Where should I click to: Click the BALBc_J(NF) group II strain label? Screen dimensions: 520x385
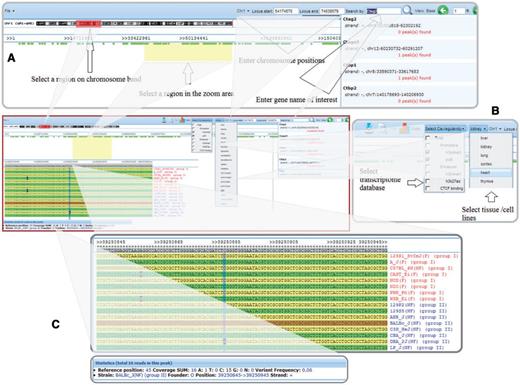pyautogui.click(x=421, y=323)
